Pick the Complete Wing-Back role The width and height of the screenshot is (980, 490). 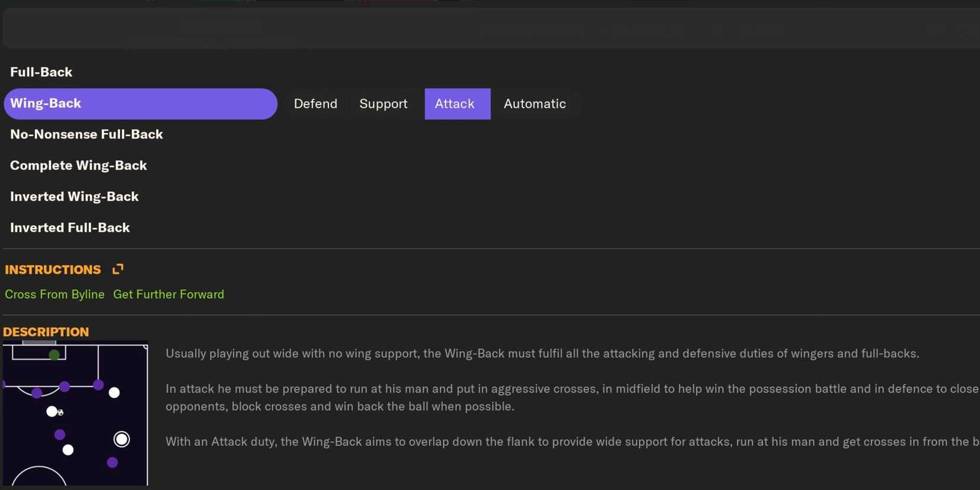[78, 165]
